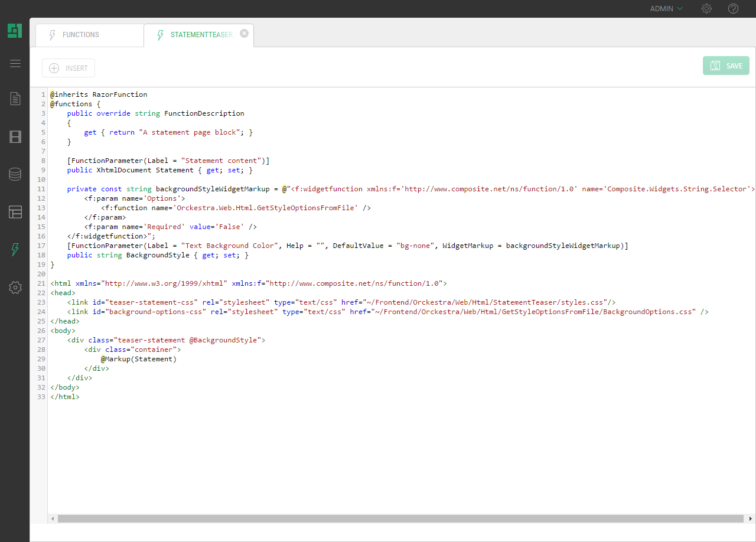
Task: Click the horizontal scrollbar thumb
Action: click(x=400, y=518)
